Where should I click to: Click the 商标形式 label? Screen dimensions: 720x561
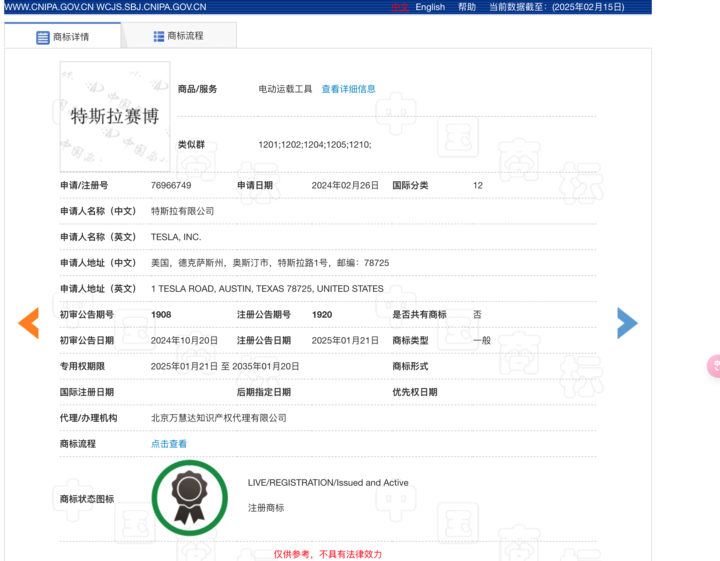(x=410, y=366)
